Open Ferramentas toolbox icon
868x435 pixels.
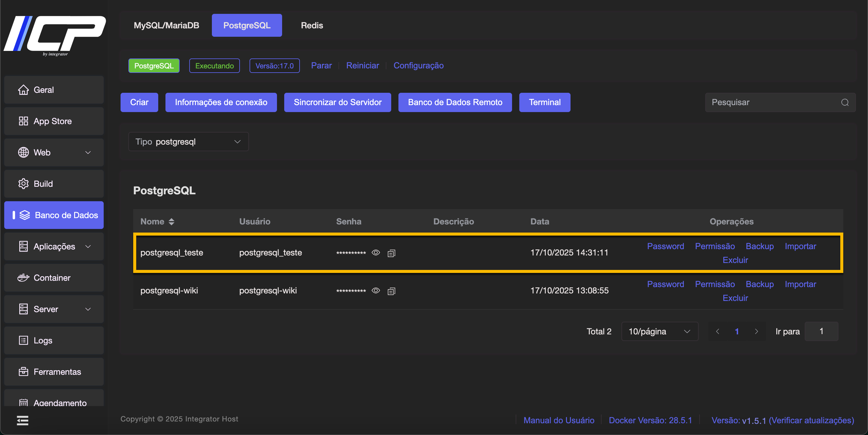(23, 371)
